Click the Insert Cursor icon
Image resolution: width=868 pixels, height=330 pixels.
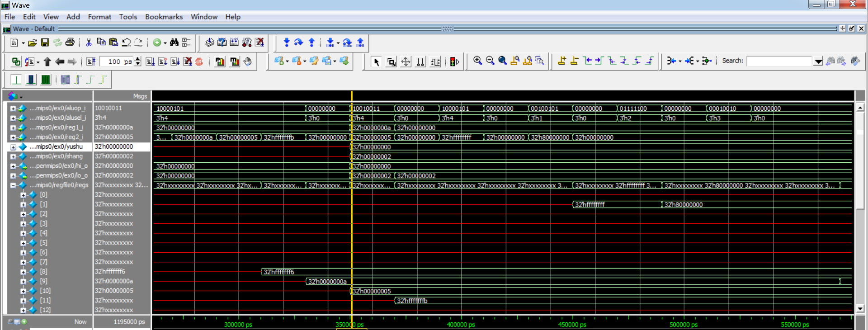click(x=562, y=61)
